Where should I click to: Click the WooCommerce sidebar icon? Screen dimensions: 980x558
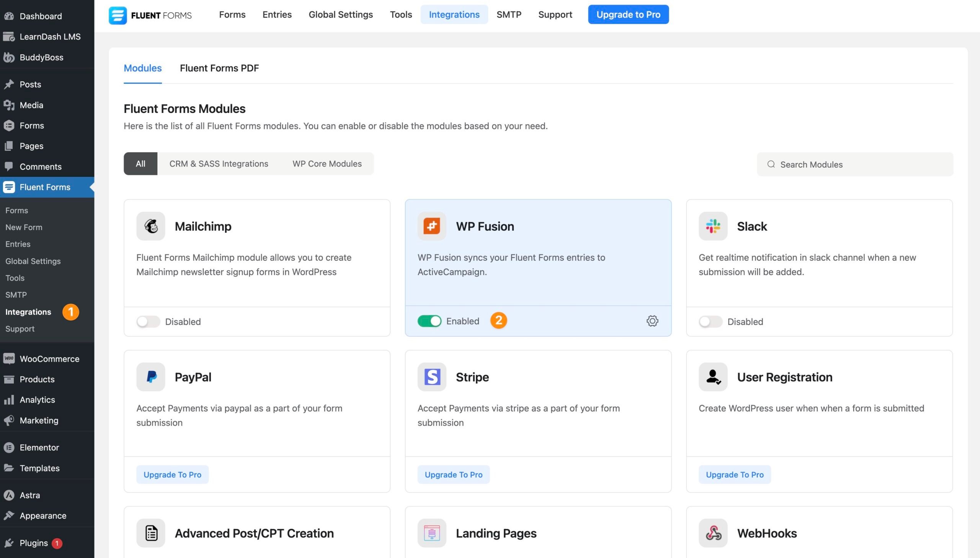click(x=9, y=358)
